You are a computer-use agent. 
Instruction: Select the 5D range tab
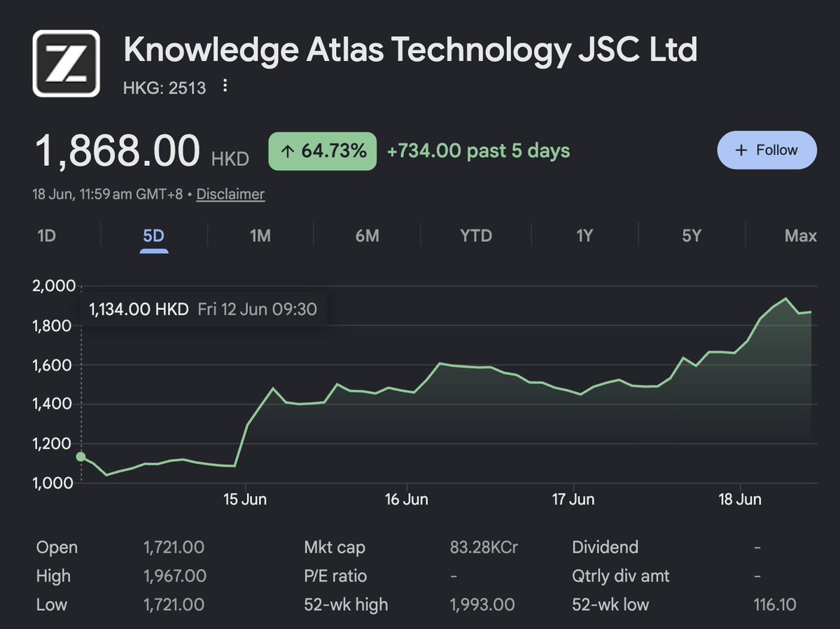click(153, 236)
